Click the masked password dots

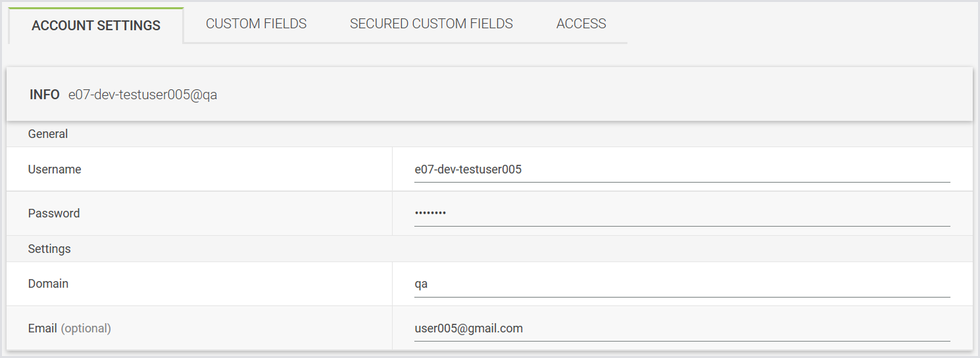pyautogui.click(x=430, y=213)
